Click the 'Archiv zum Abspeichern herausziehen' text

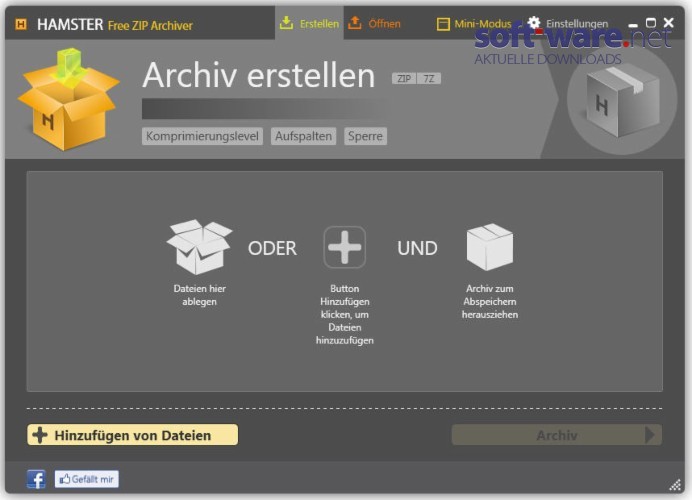point(490,301)
